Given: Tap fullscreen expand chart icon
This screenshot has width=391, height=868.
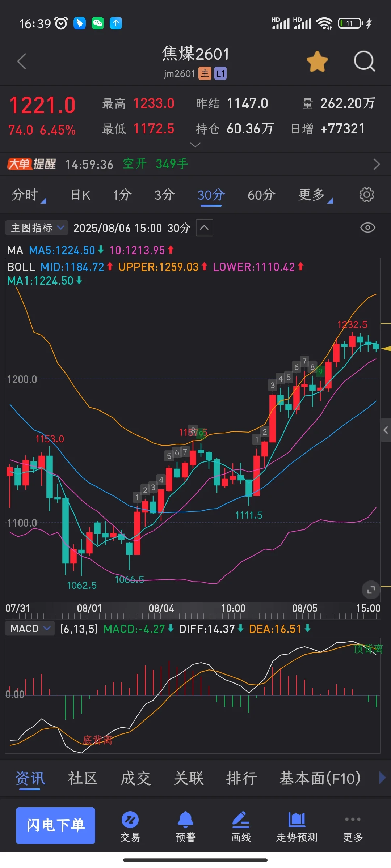Looking at the screenshot, I should tap(371, 590).
